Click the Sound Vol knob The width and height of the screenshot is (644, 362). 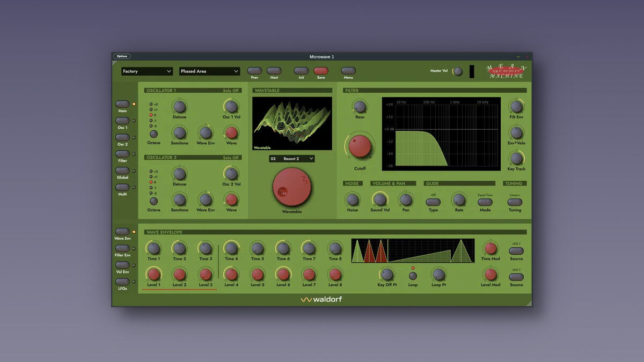tap(380, 200)
